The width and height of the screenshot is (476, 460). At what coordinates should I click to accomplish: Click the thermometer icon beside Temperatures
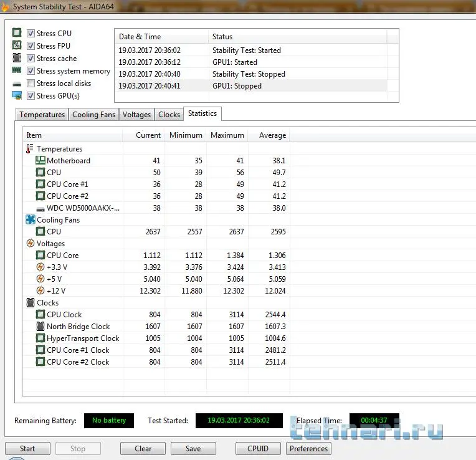(30, 149)
